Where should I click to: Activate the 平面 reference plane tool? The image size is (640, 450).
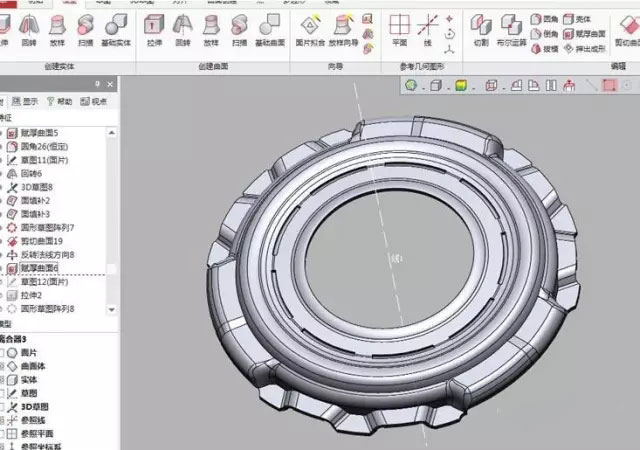[400, 28]
